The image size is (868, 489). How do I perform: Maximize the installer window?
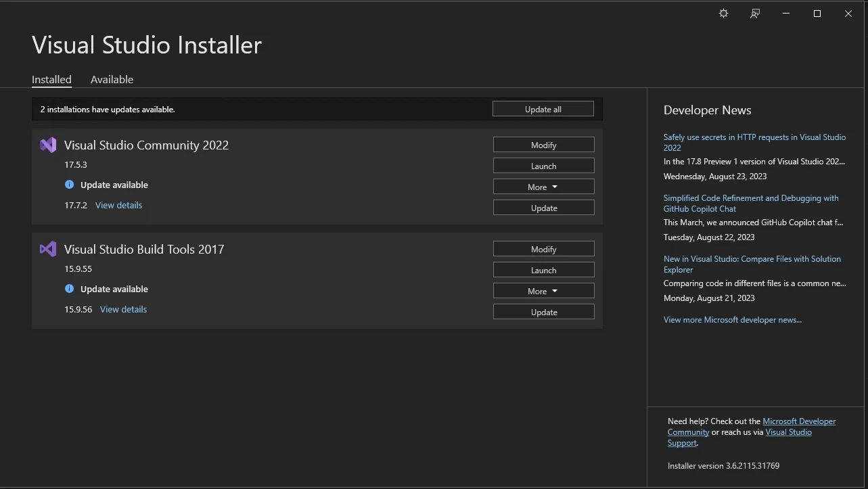point(817,14)
